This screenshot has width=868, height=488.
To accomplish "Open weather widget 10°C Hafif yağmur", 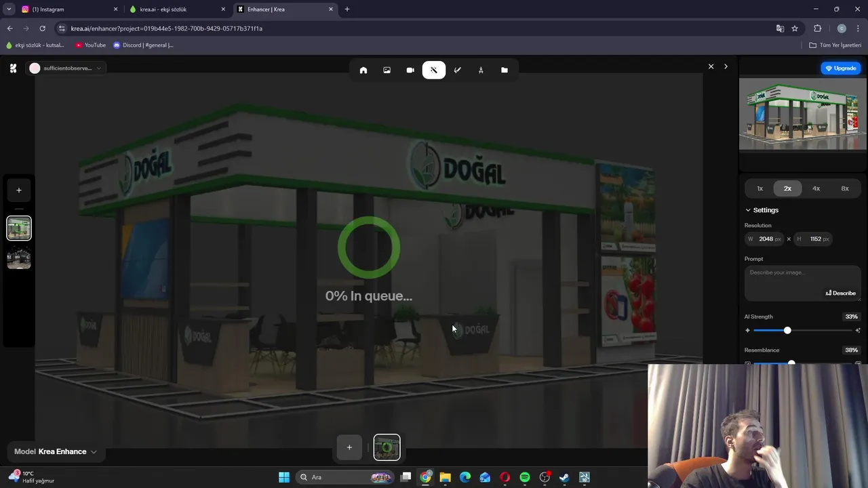I will (31, 477).
